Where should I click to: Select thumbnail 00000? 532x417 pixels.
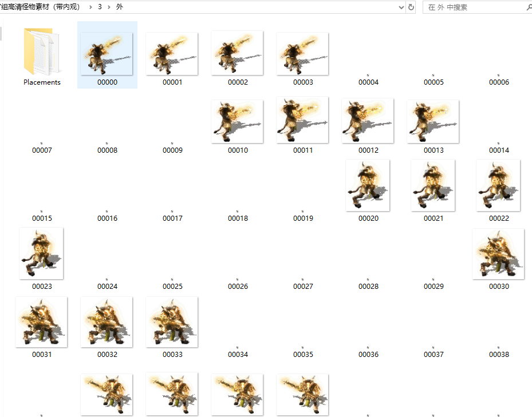tap(107, 54)
